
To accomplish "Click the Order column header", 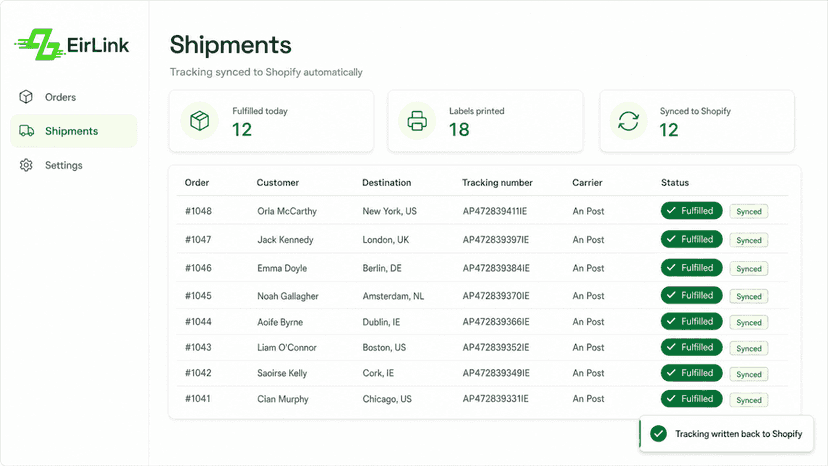I will (197, 182).
